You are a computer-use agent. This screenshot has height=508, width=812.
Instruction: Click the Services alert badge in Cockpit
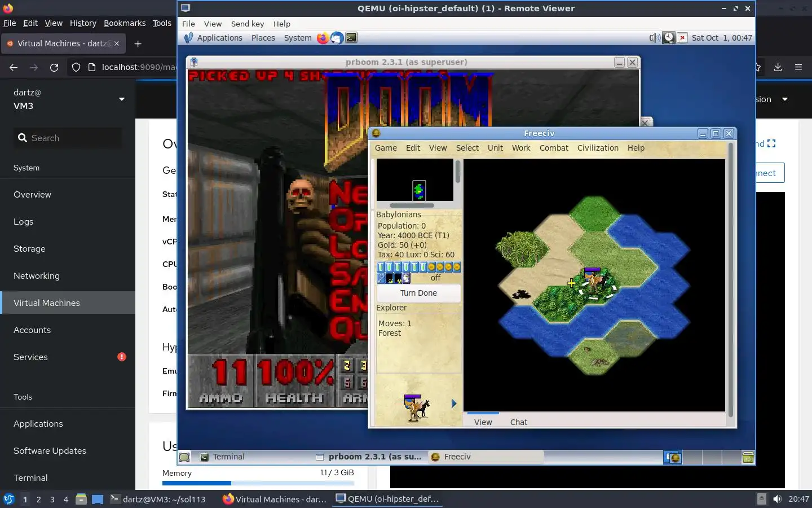click(122, 357)
